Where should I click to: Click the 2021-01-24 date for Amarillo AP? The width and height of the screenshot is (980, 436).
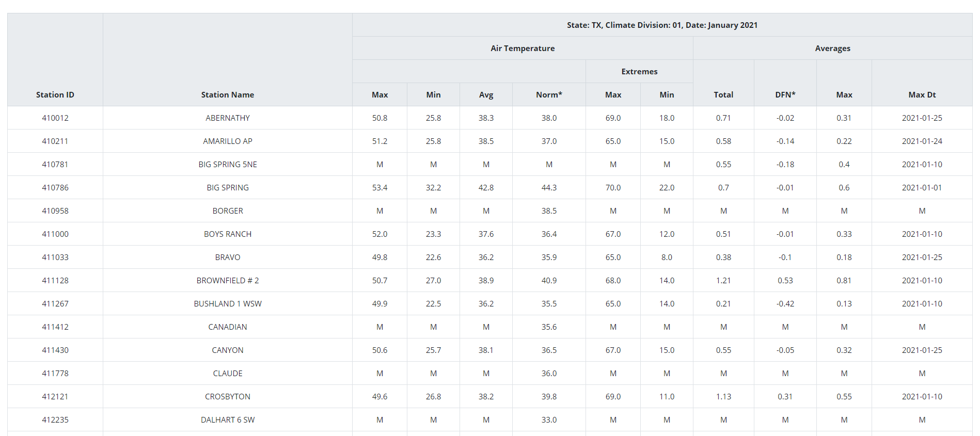point(922,141)
